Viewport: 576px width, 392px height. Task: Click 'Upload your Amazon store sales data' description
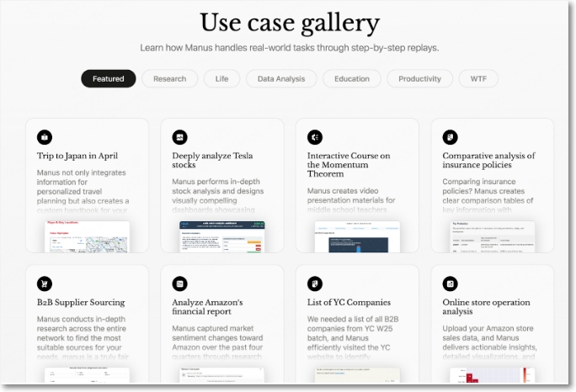[x=489, y=342]
